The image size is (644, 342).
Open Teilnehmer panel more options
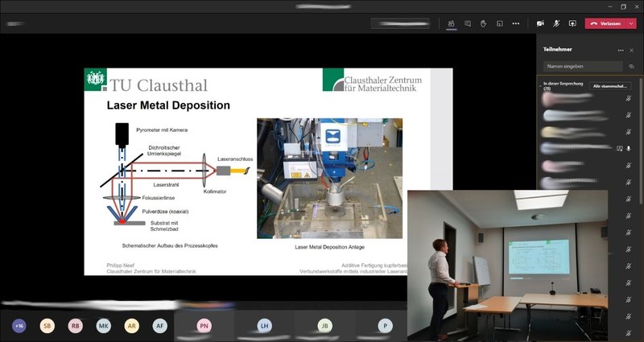621,50
